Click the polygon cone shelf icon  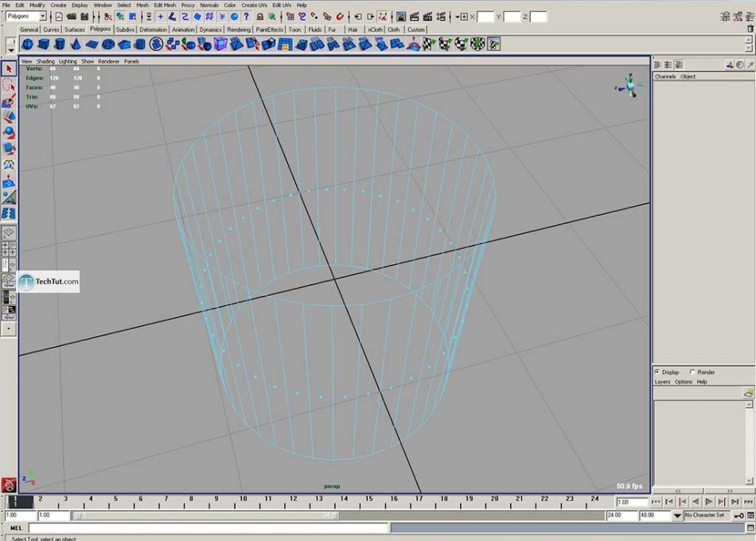[76, 45]
